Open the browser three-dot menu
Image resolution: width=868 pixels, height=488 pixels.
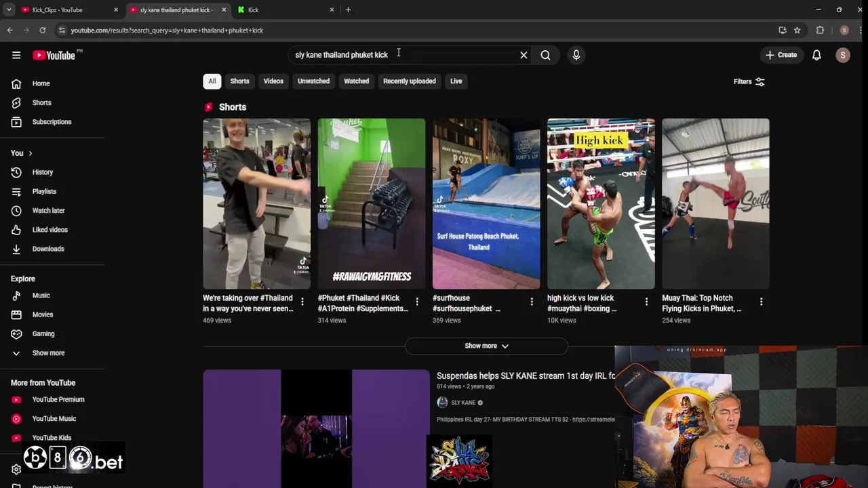(859, 30)
